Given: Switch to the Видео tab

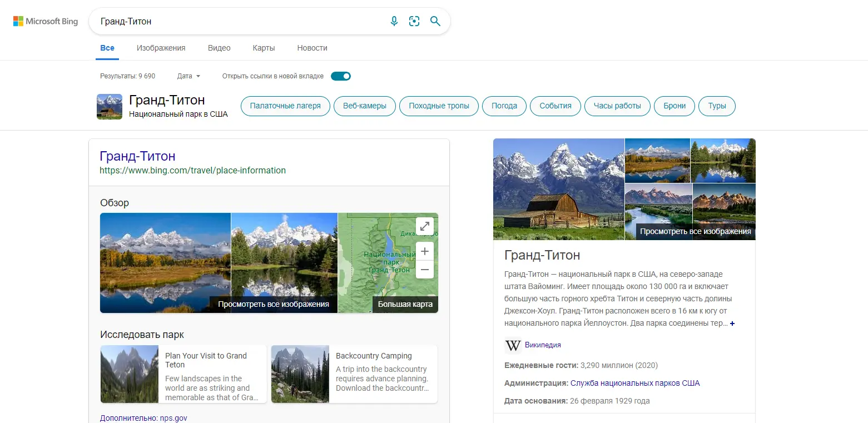Looking at the screenshot, I should 219,48.
